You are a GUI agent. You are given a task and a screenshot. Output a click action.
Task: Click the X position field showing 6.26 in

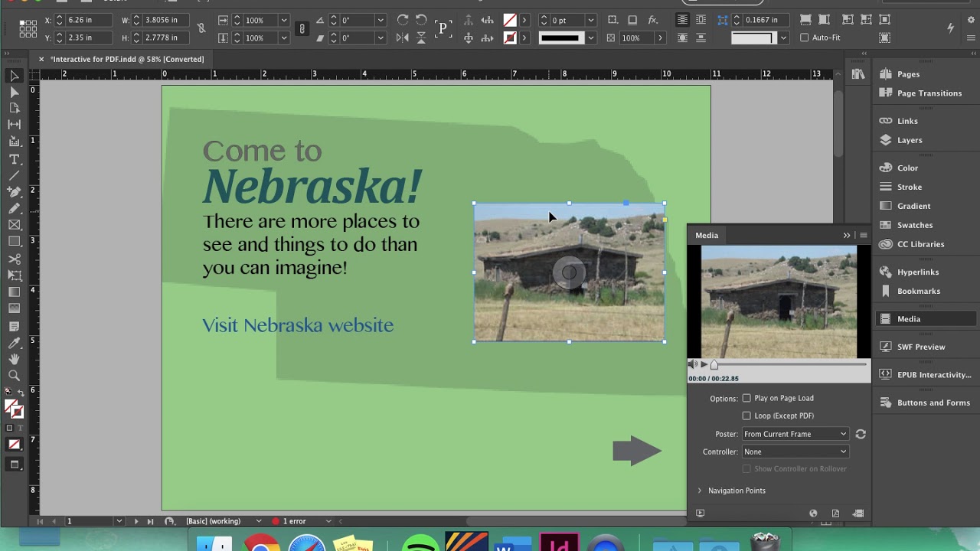tap(88, 20)
